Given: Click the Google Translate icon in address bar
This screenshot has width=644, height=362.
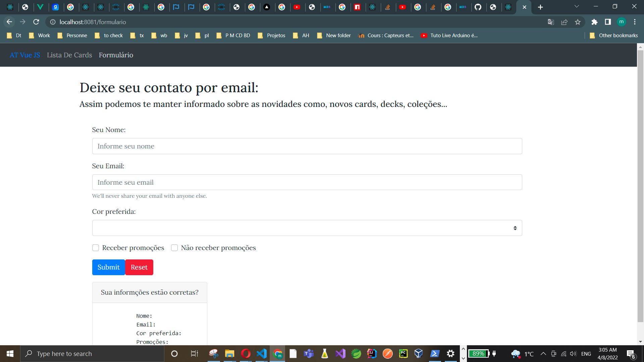Looking at the screenshot, I should pos(550,22).
